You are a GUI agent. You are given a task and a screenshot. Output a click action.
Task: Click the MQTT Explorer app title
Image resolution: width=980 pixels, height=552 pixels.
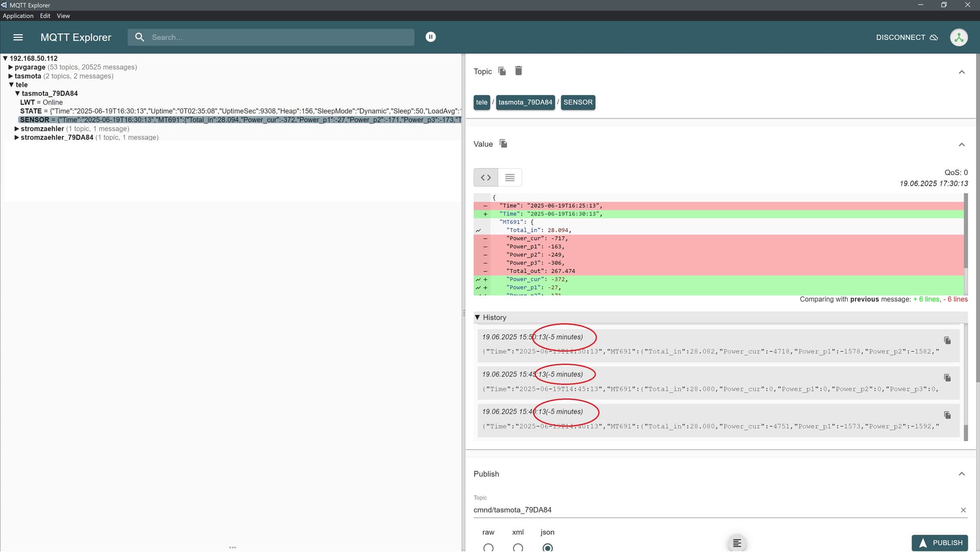point(76,37)
